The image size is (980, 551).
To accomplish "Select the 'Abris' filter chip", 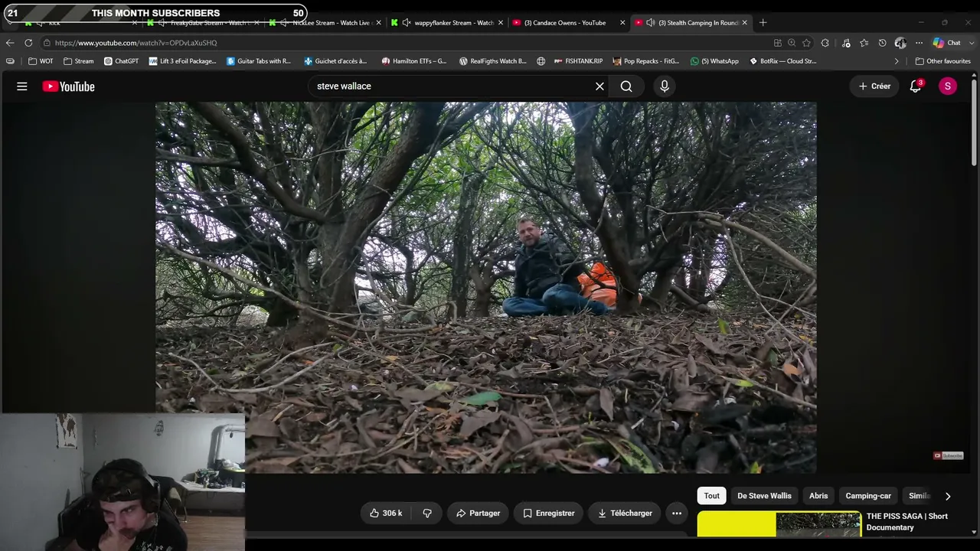I will [818, 496].
